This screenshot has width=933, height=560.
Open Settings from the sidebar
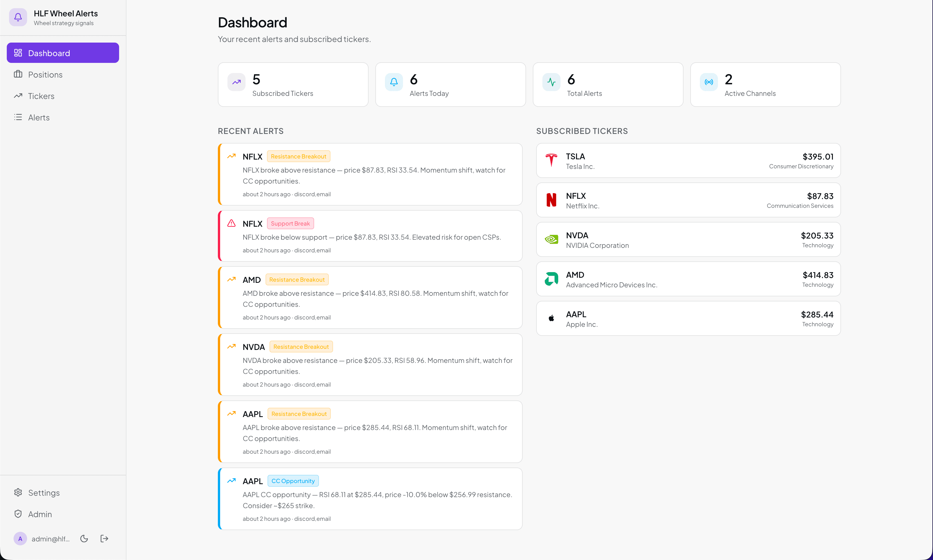[63, 492]
